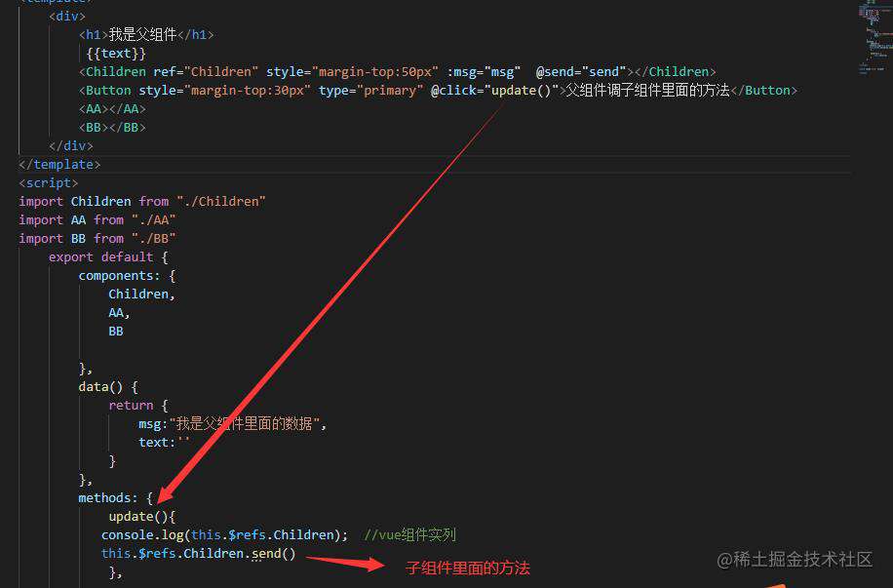Click the {{text}} interpolation expression
The width and height of the screenshot is (893, 588).
point(116,54)
